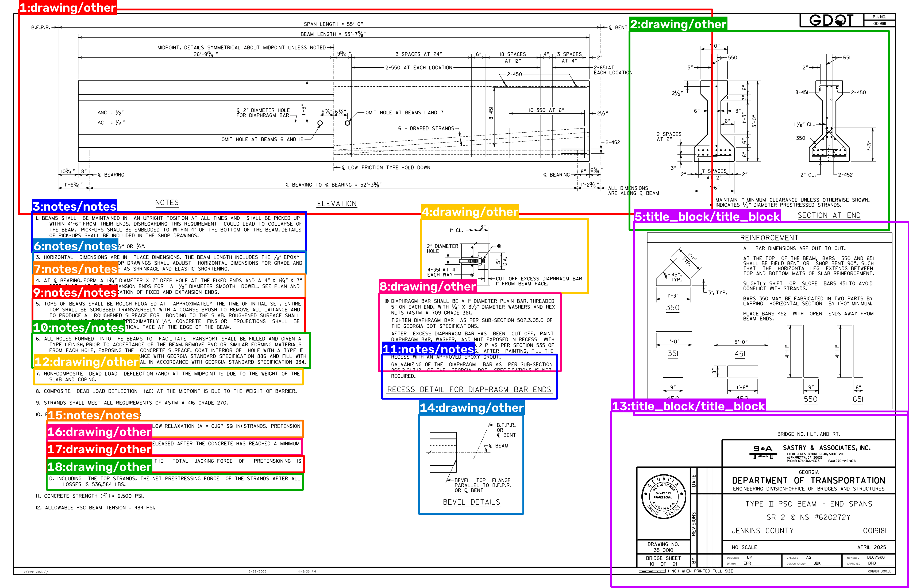This screenshot has width=909, height=588.
Task: Click the 'REINFORCEMENT' table heading
Action: click(769, 238)
